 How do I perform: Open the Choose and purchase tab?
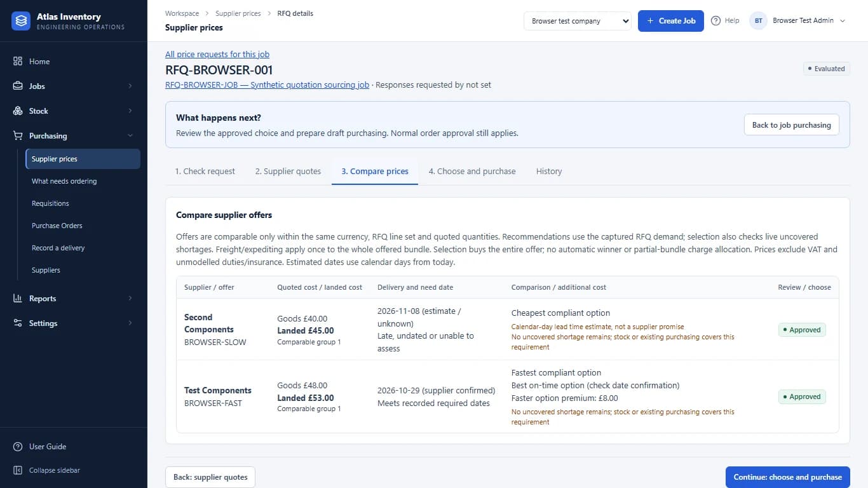(472, 172)
